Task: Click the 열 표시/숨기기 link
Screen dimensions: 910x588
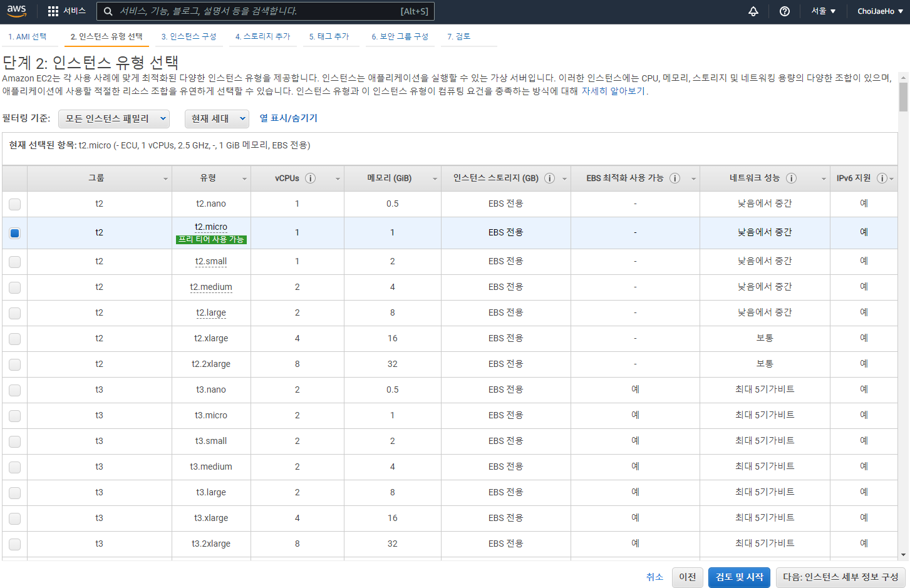Action: (x=289, y=118)
